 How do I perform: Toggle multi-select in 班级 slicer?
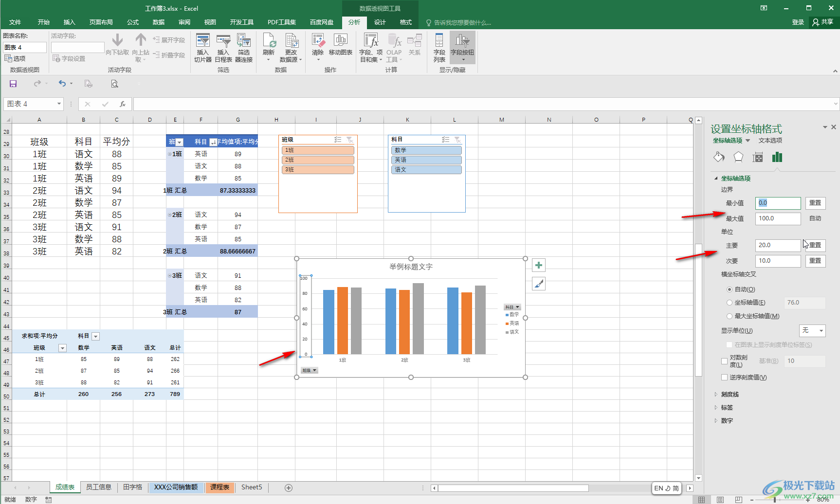[x=338, y=140]
